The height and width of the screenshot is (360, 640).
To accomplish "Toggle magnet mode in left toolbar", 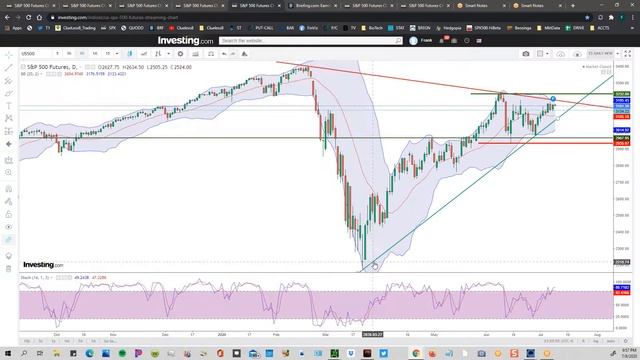I will (9, 189).
